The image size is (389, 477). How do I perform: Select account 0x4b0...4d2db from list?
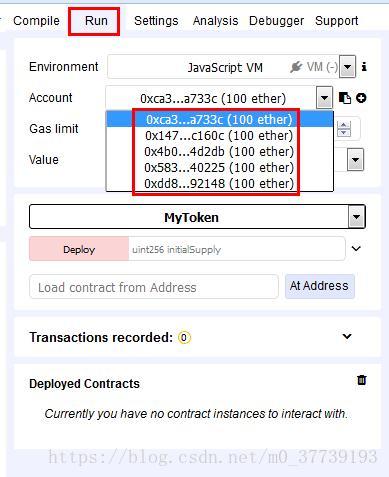219,151
